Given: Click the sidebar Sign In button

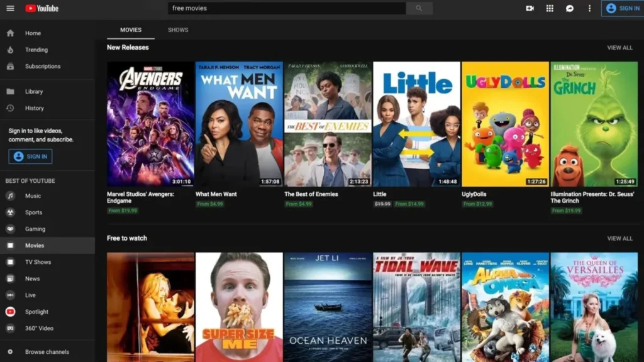Looking at the screenshot, I should pos(30,156).
